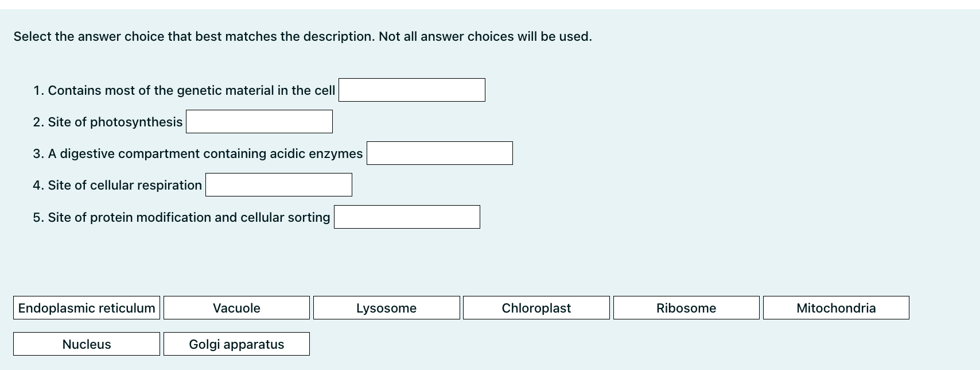The image size is (980, 370).
Task: Select the Ribosome answer choice
Action: [686, 308]
